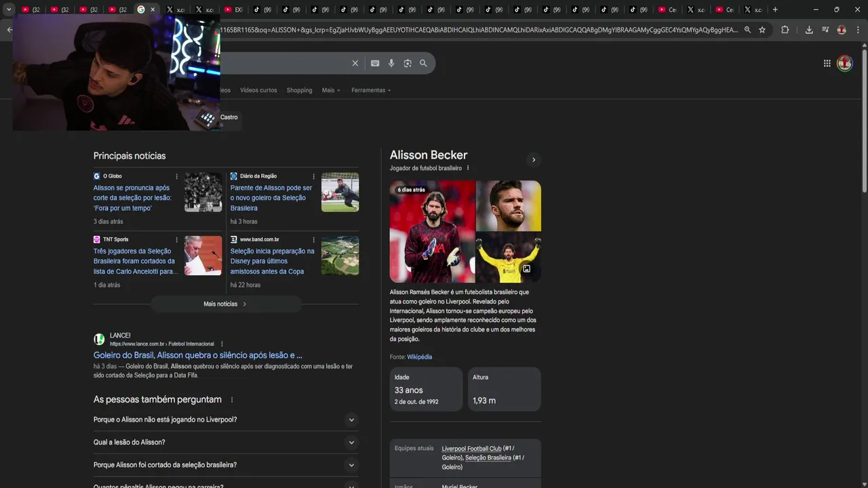Open the Wikipédia source link
The height and width of the screenshot is (488, 868).
(419, 357)
